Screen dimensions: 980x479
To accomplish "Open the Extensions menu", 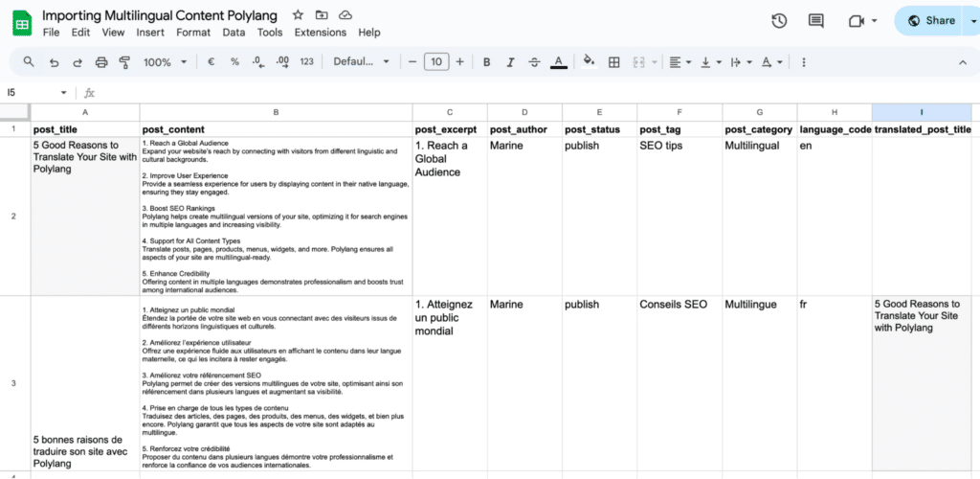I will (321, 33).
